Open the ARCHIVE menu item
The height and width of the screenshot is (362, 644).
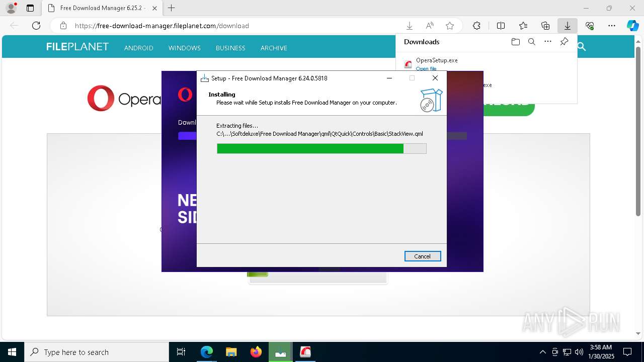(274, 48)
